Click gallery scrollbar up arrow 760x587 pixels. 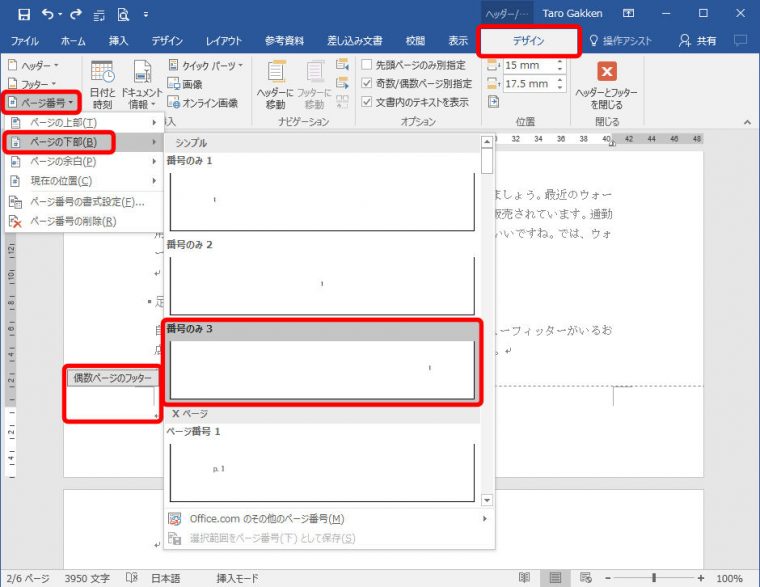coord(487,142)
